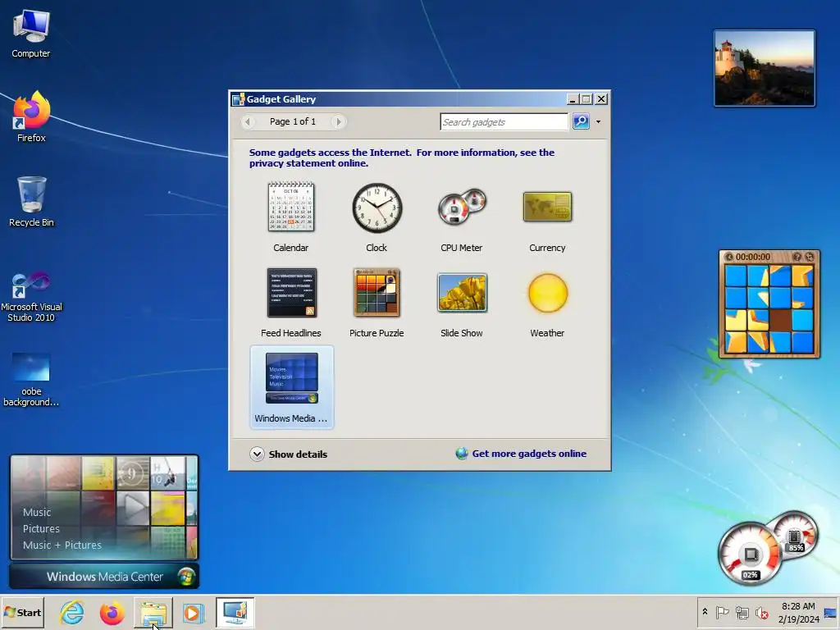This screenshot has width=840, height=630.
Task: Launch Windows Media Player from taskbar
Action: (x=194, y=612)
